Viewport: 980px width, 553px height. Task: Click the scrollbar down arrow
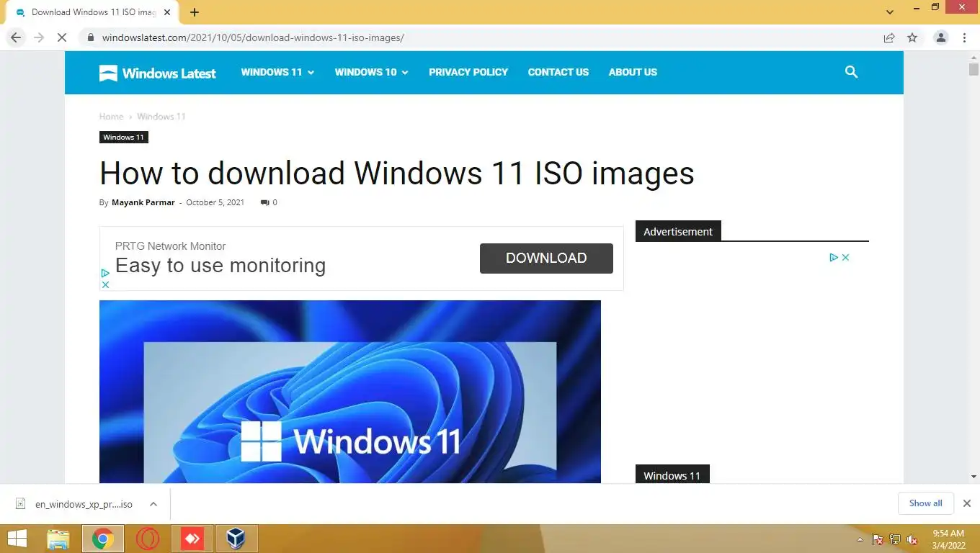pyautogui.click(x=974, y=477)
